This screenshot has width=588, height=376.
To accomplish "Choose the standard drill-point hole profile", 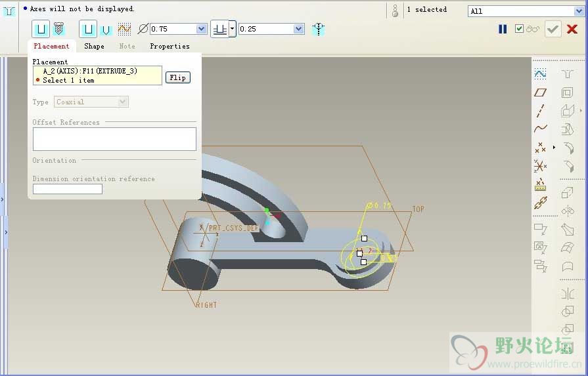I will point(106,30).
